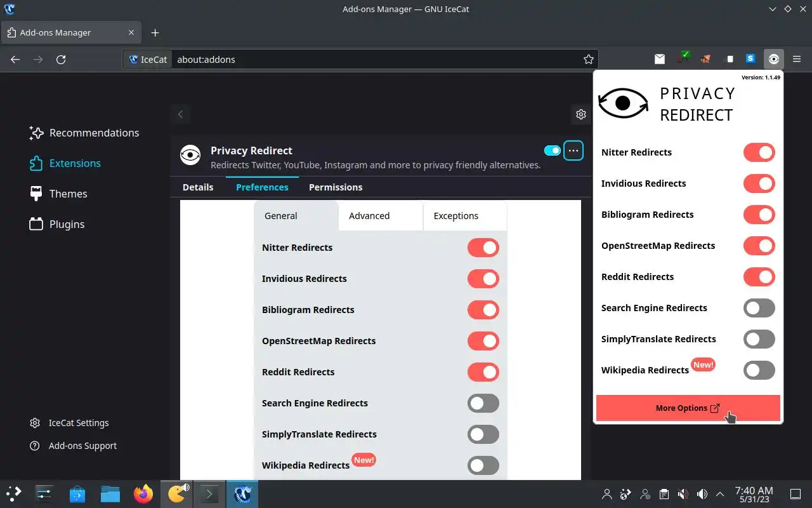Open the KDE application launcher
Viewport: 812px width, 508px height.
coord(14,493)
